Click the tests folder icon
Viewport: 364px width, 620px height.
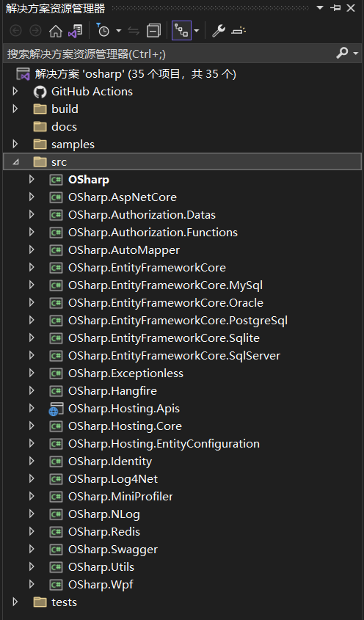[x=40, y=602]
